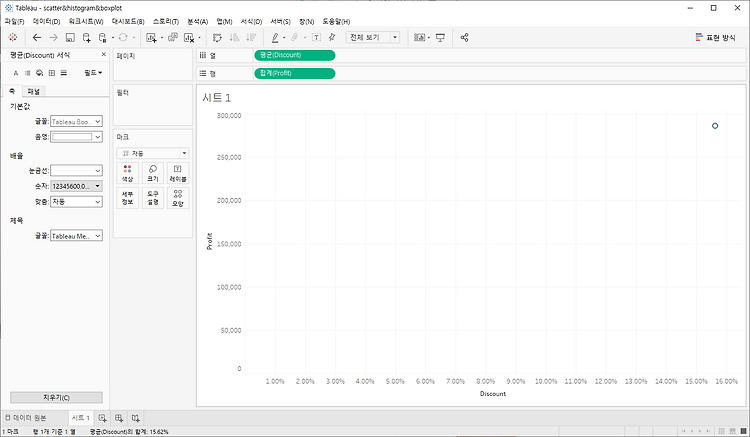The width and height of the screenshot is (750, 437).
Task: Open the fit dropdown showing 전체 보기
Action: [x=373, y=37]
